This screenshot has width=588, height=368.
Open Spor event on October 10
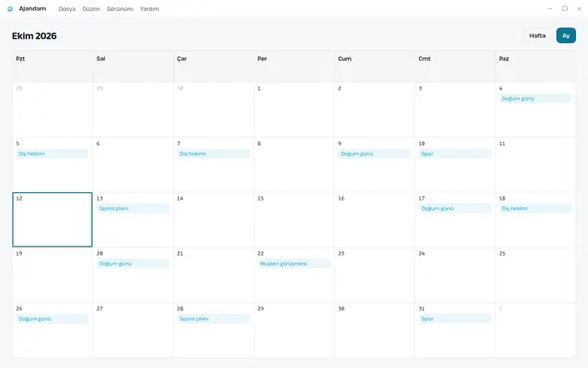point(455,154)
